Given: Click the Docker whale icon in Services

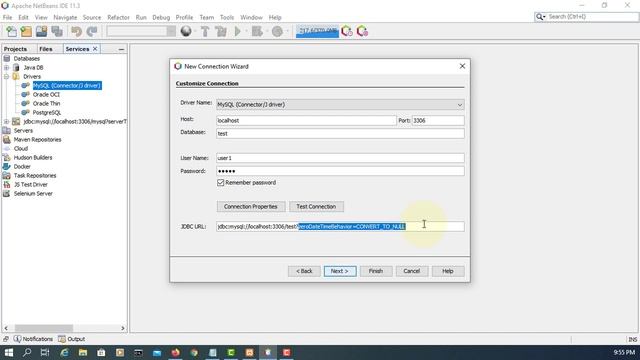Looking at the screenshot, I should (7, 167).
